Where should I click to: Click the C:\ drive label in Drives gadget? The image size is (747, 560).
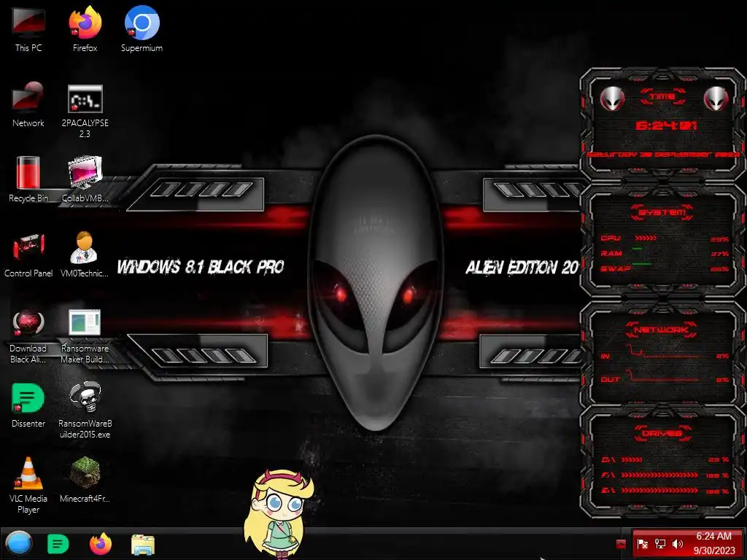(x=608, y=460)
